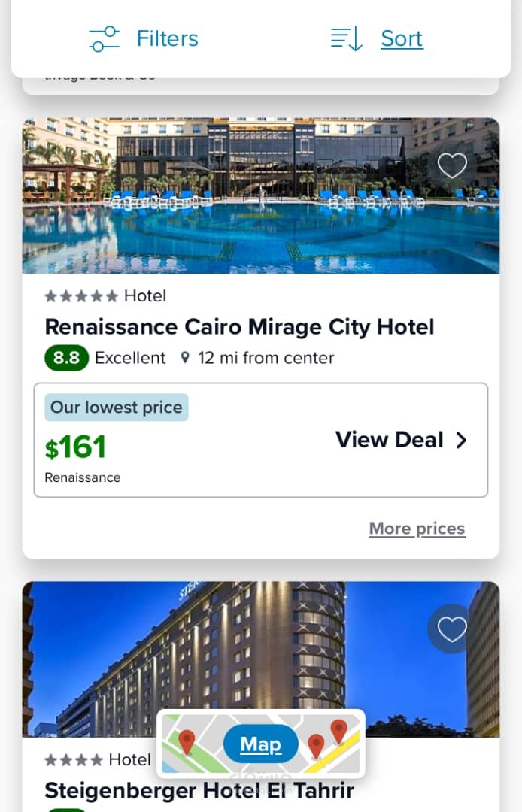The width and height of the screenshot is (522, 812).
Task: Expand More prices for Renaissance hotel
Action: [417, 529]
